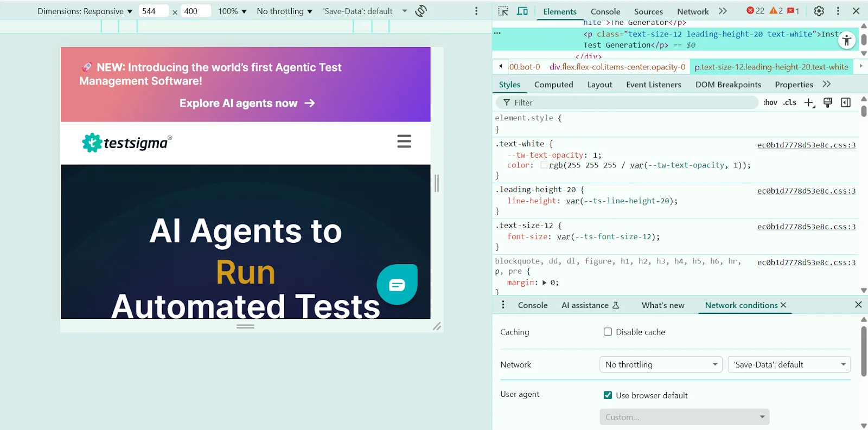Click the warnings count badge
This screenshot has width=868, height=430.
pyautogui.click(x=776, y=11)
